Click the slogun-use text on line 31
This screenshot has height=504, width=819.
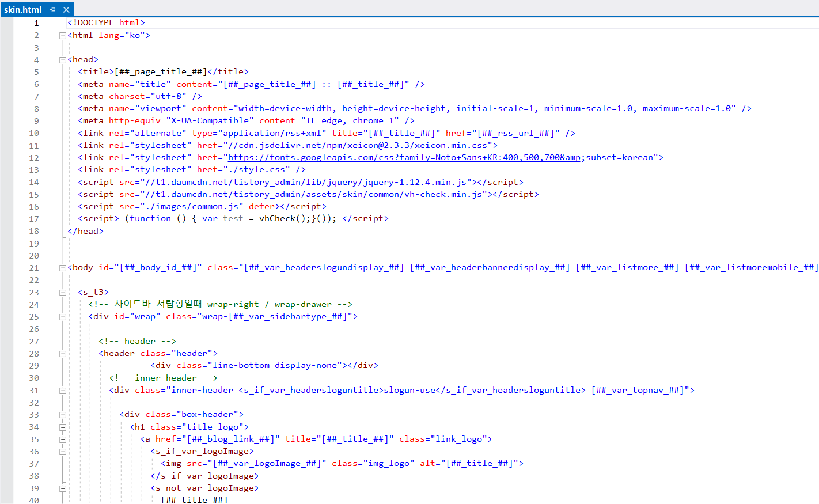tap(409, 390)
